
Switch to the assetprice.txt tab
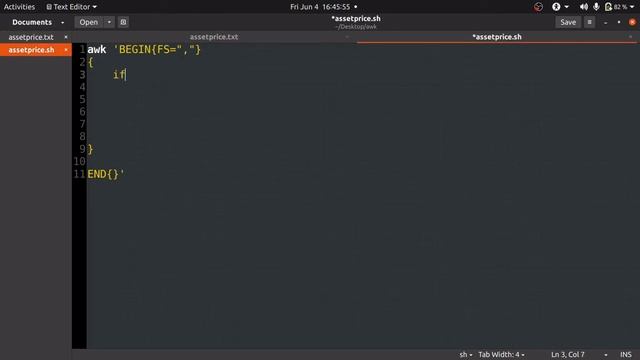[214, 37]
